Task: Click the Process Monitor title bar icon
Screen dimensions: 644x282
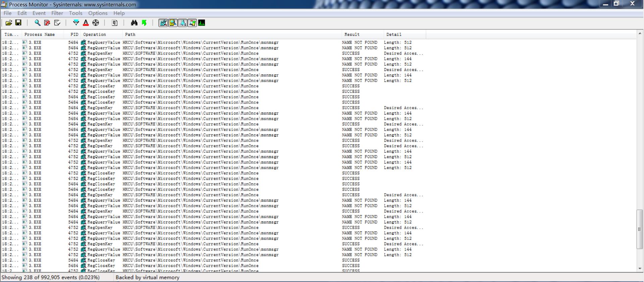Action: pyautogui.click(x=4, y=4)
